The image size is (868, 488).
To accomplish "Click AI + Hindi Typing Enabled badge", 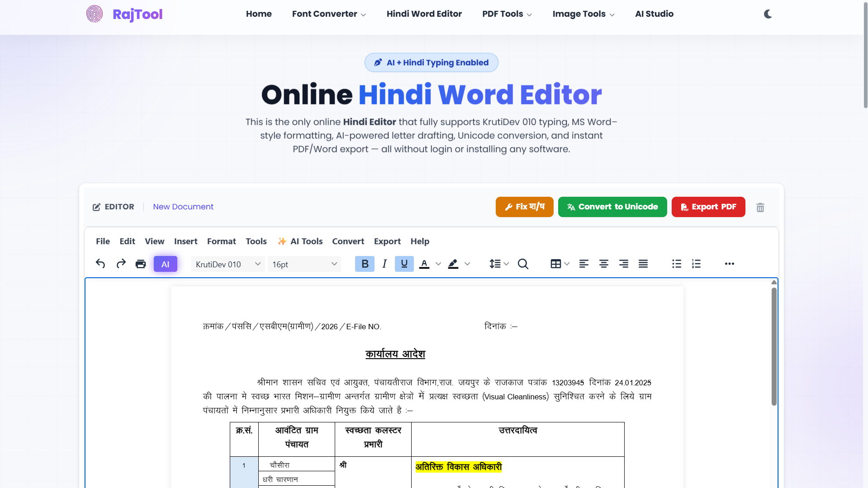I will point(432,62).
